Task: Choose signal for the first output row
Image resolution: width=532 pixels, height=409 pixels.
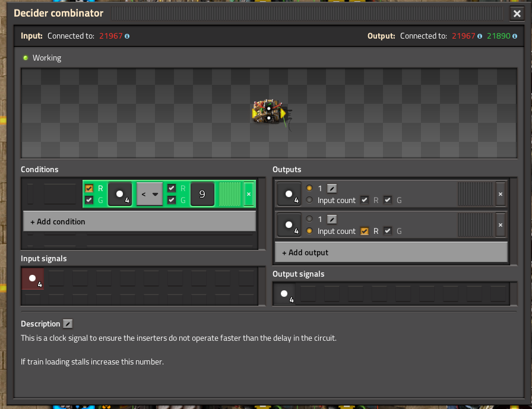Action: click(289, 194)
